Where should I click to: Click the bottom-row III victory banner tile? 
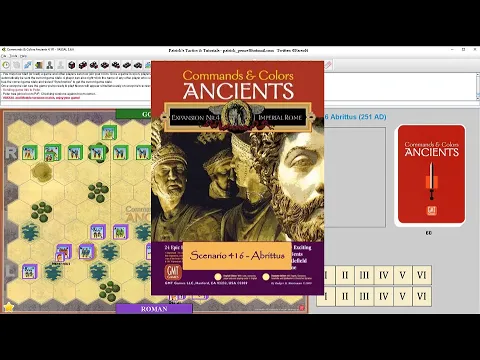coord(364,296)
